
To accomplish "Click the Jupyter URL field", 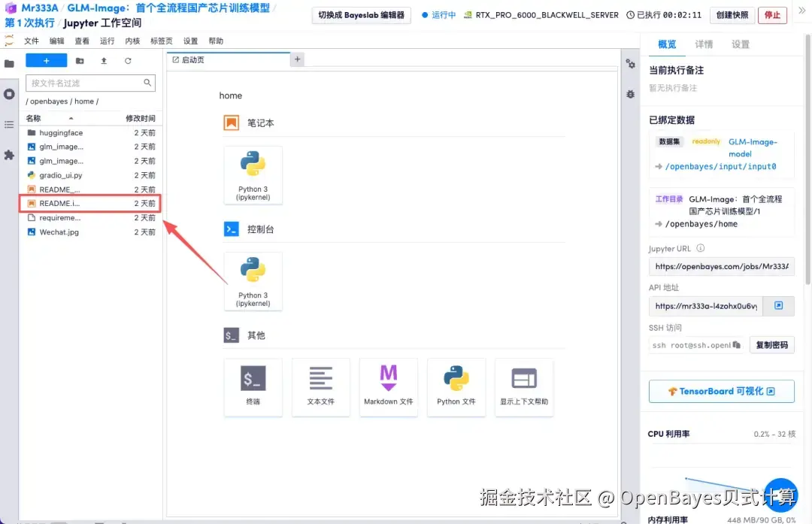I will (x=721, y=267).
